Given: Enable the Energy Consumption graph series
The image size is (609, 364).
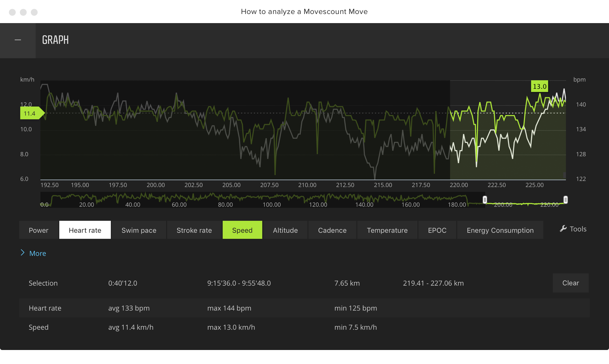Looking at the screenshot, I should tap(500, 230).
